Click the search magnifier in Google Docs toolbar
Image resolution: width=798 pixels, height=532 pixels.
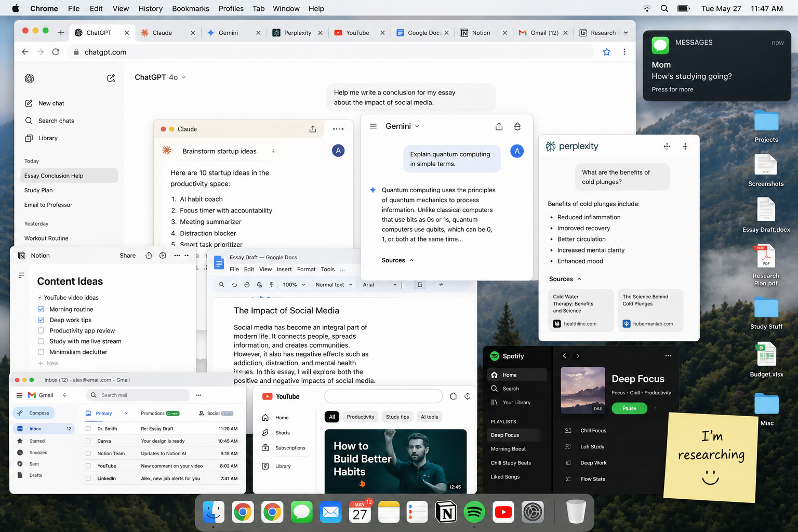(x=221, y=285)
